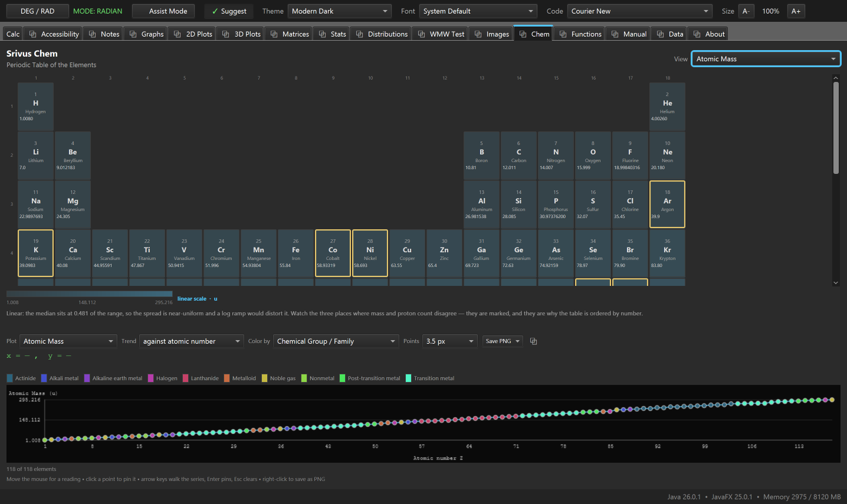Toggle the Suggest checkmark option
This screenshot has height=504, width=847.
click(x=229, y=11)
